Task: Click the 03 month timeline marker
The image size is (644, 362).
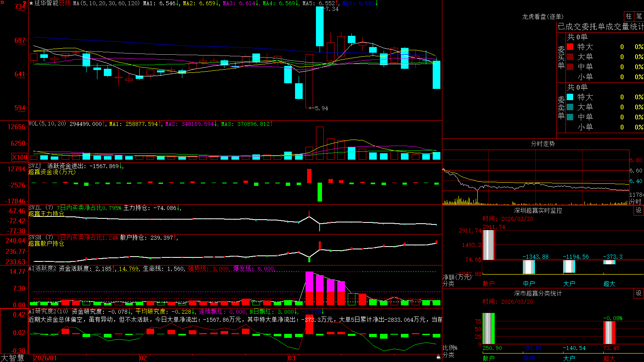Action: [292, 358]
